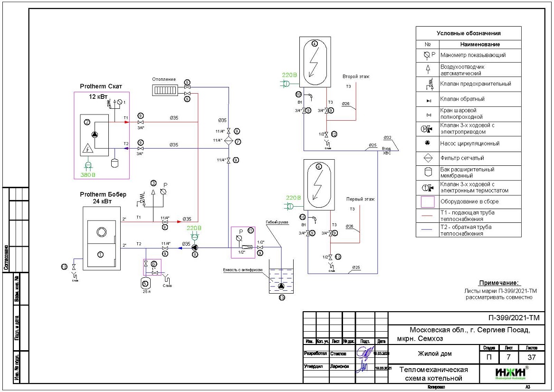
Task: Click the manometer symbol in the legend
Action: (428, 55)
